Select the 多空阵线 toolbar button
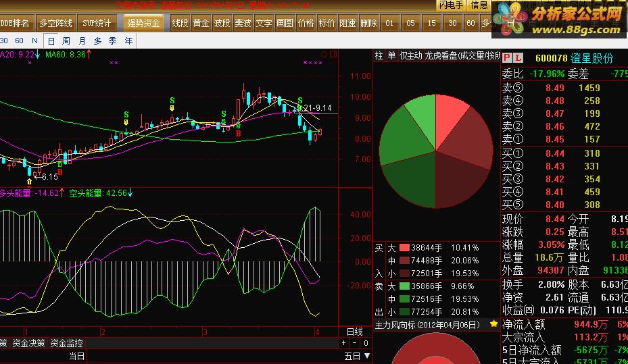The width and height of the screenshot is (628, 364). click(x=55, y=23)
